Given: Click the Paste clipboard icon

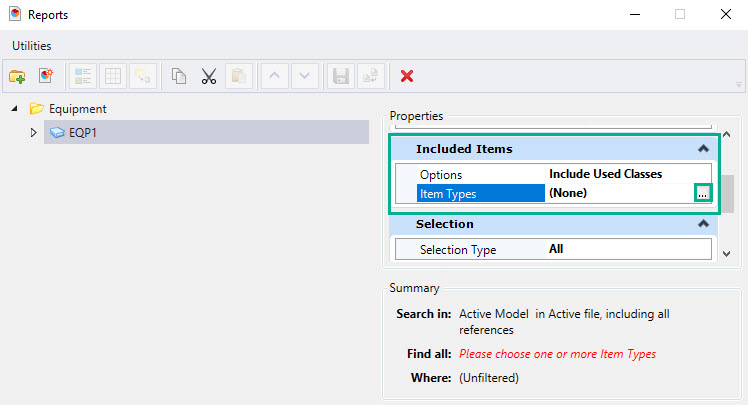Looking at the screenshot, I should (239, 76).
